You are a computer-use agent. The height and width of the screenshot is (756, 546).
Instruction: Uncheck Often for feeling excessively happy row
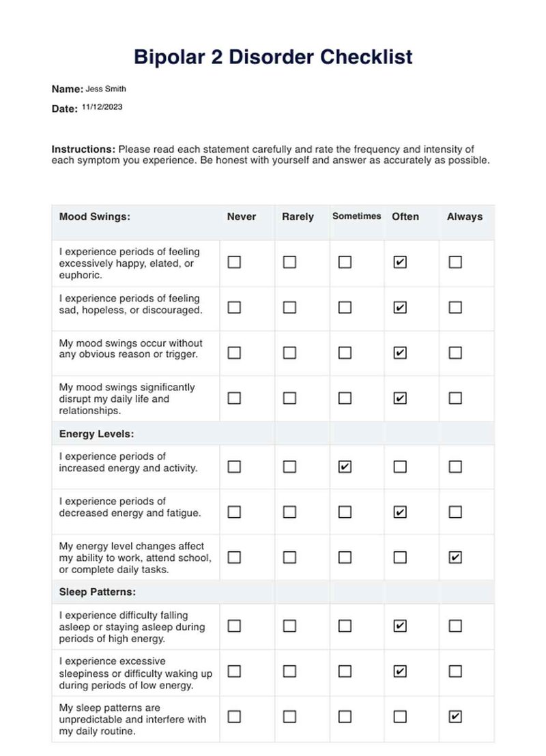click(x=400, y=262)
